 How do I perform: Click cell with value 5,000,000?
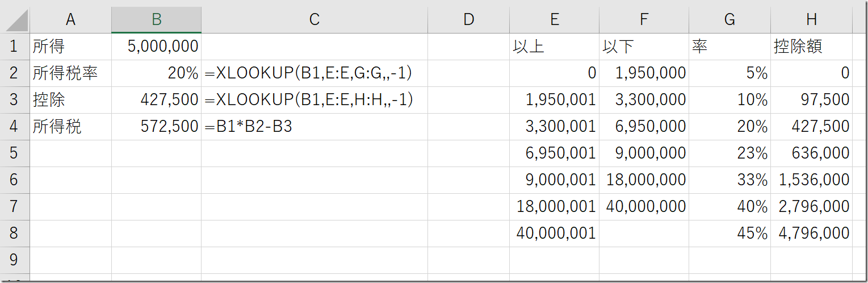coord(157,47)
